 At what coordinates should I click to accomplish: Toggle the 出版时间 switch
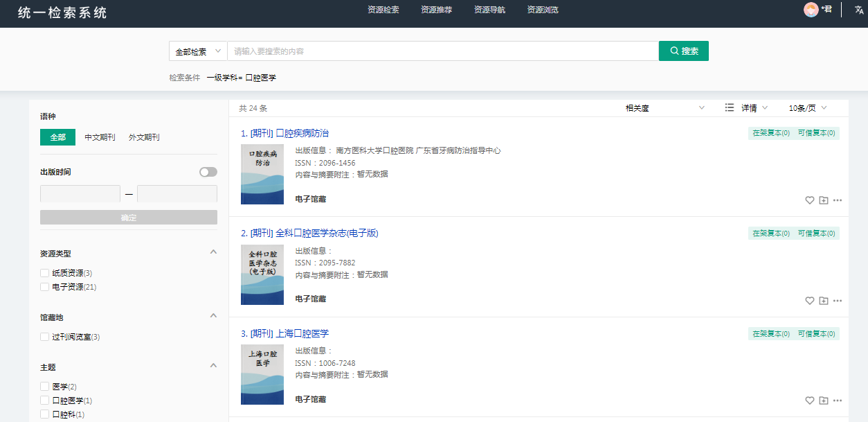(208, 172)
